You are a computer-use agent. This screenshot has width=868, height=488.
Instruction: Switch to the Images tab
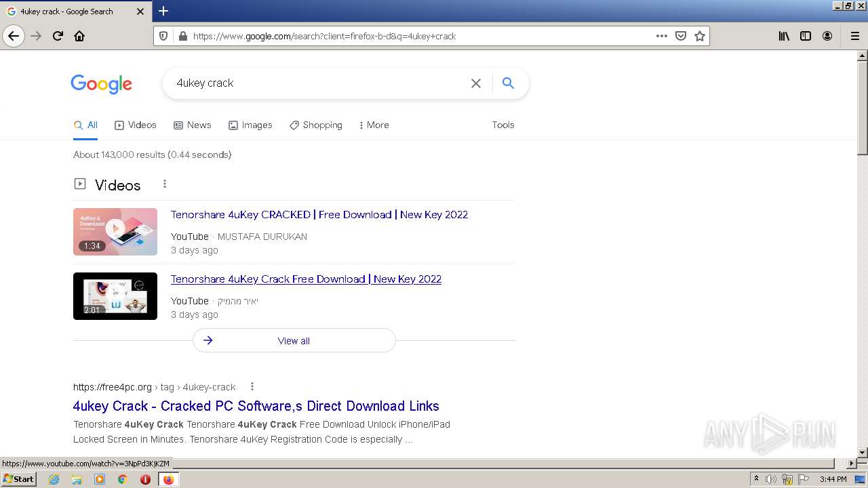(x=250, y=125)
